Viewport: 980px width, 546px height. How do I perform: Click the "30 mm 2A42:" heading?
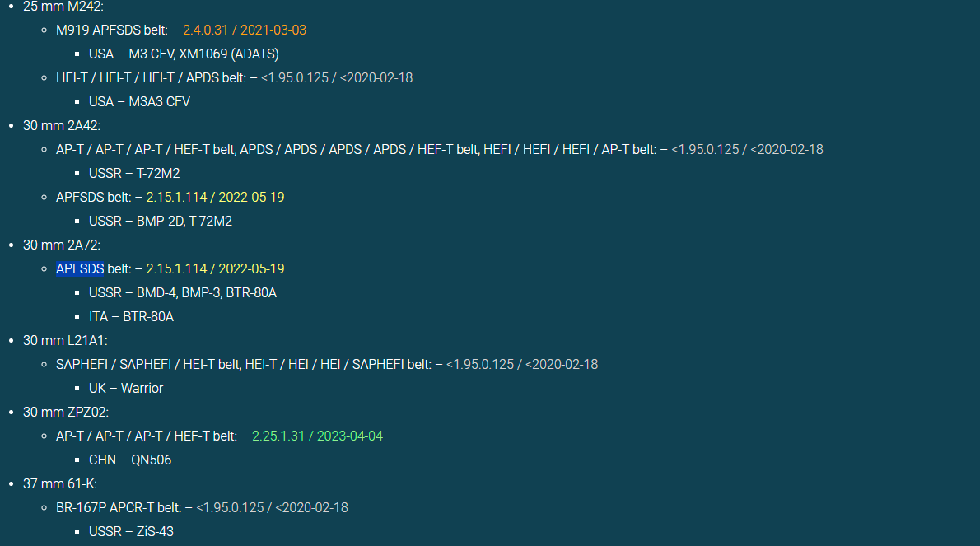tap(61, 125)
